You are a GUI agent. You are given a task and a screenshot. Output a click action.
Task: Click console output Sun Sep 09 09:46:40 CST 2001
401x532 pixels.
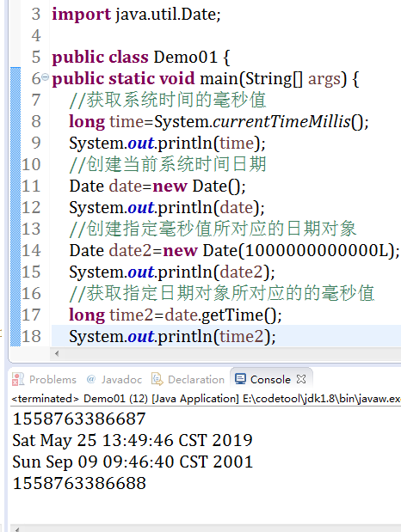[133, 462]
